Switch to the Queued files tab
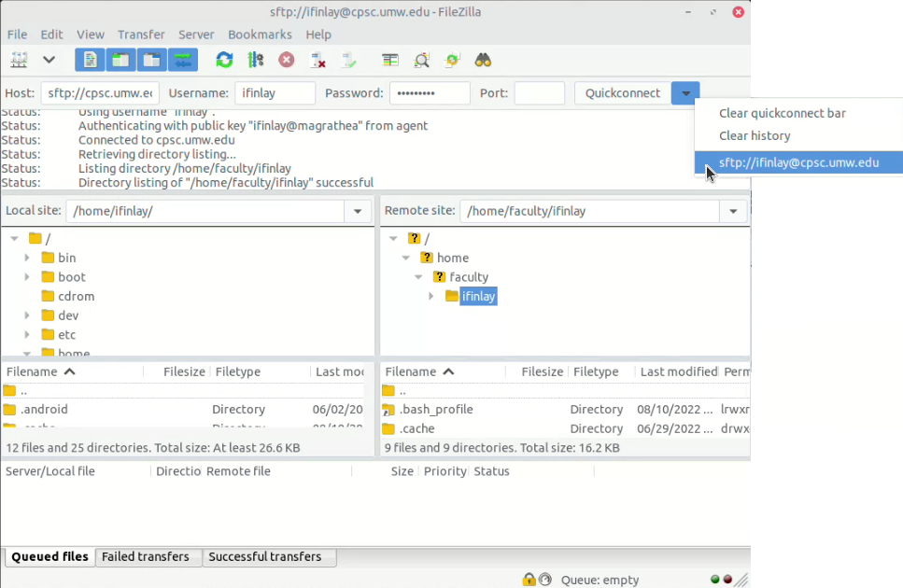Image resolution: width=903 pixels, height=588 pixels. coord(49,557)
